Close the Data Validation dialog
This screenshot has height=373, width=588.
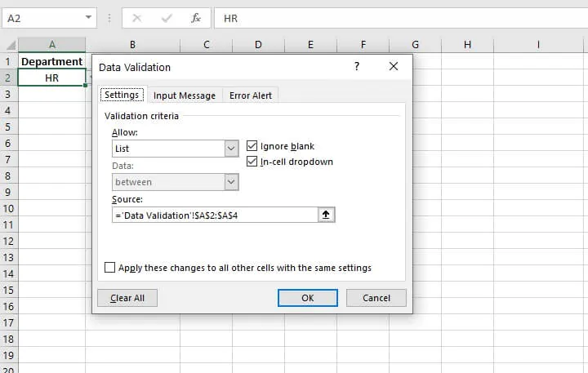[x=394, y=66]
